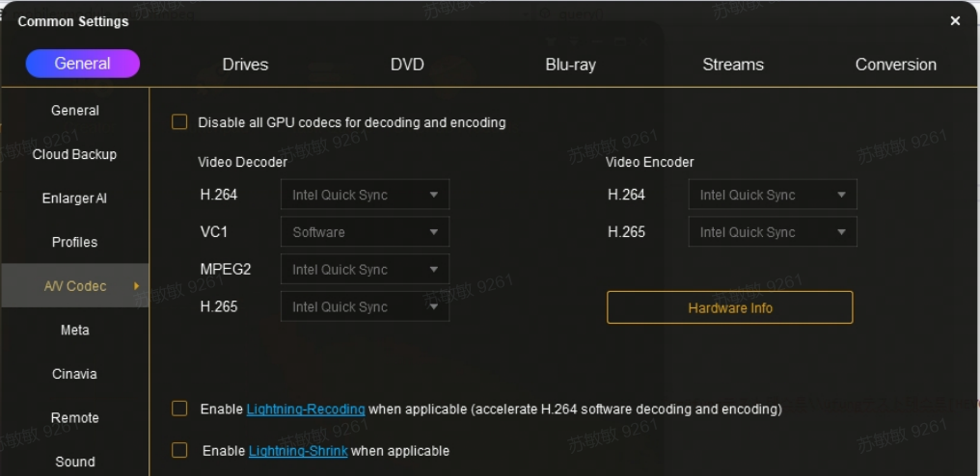This screenshot has height=476, width=980.
Task: Open the Blu-ray settings tab
Action: 570,65
